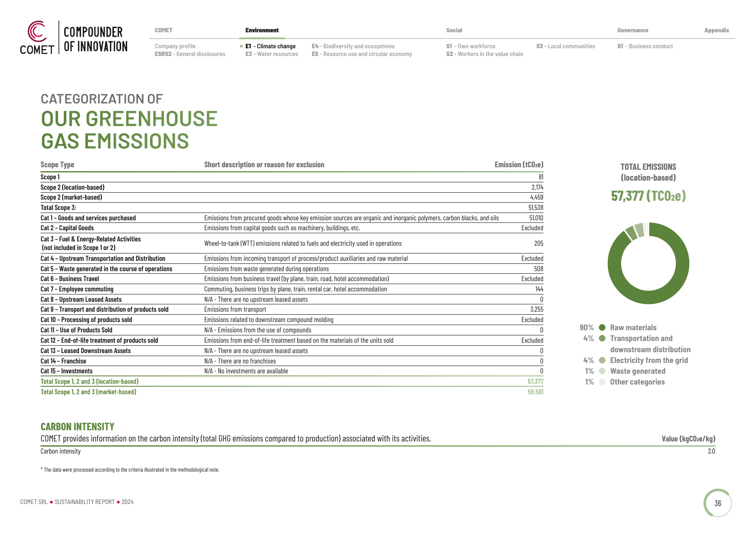
Task: Select the Scope 2 (location-based) row
Action: (292, 187)
